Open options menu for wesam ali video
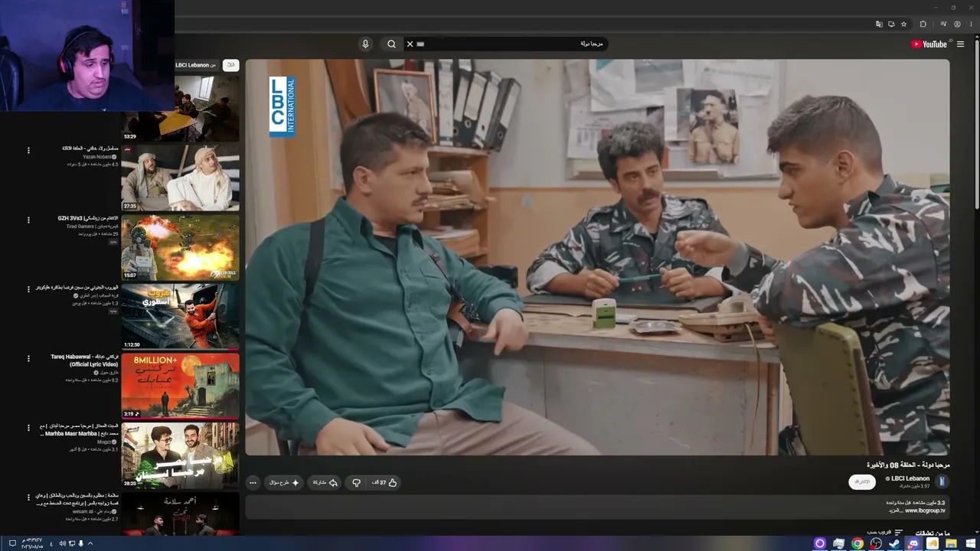This screenshot has height=551, width=980. [28, 497]
